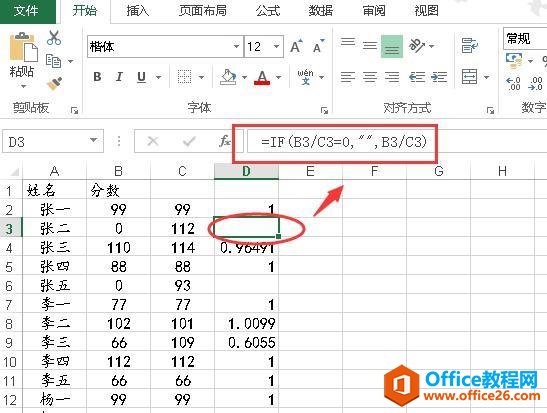Align text left
The image size is (547, 413).
(x=348, y=77)
